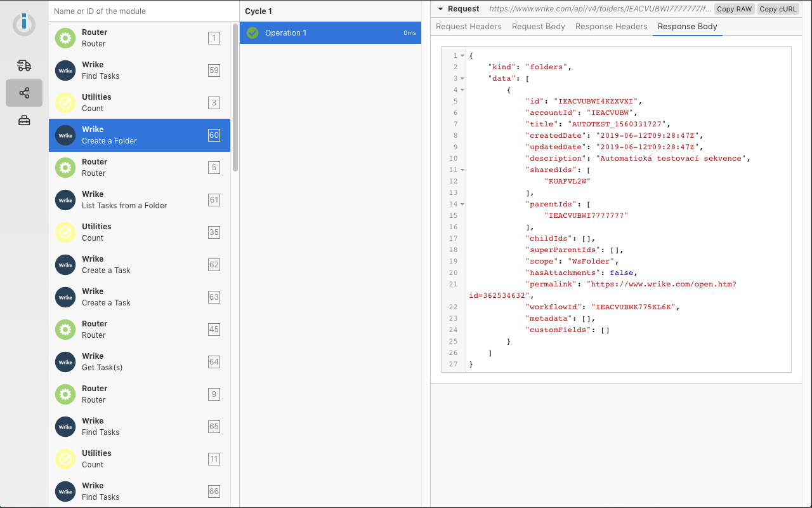Click Wrike icon for module 59
This screenshot has height=508, width=812.
coord(65,70)
